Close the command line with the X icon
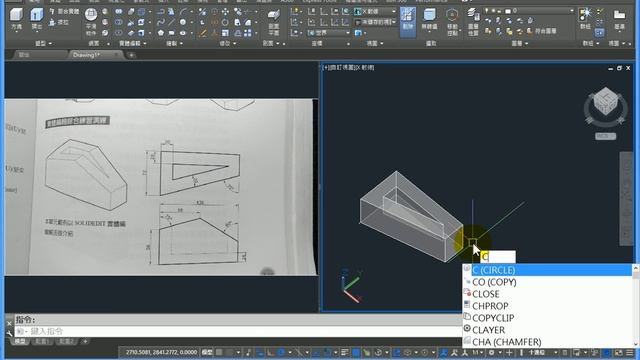The height and width of the screenshot is (360, 640). [x=9, y=323]
